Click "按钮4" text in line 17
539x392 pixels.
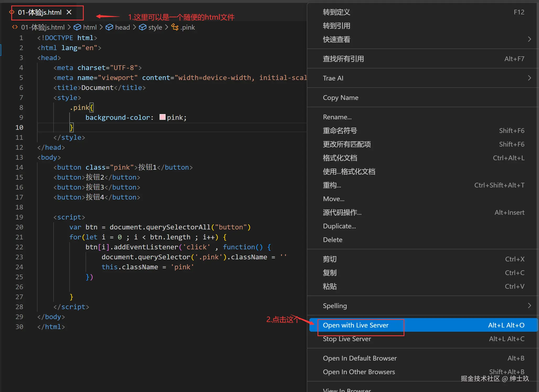click(x=95, y=197)
